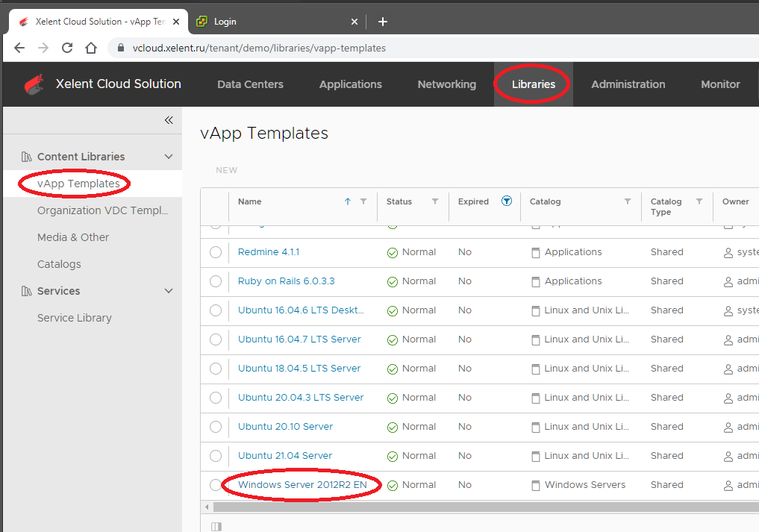Open the Monitor menu
This screenshot has width=759, height=532.
coord(720,84)
